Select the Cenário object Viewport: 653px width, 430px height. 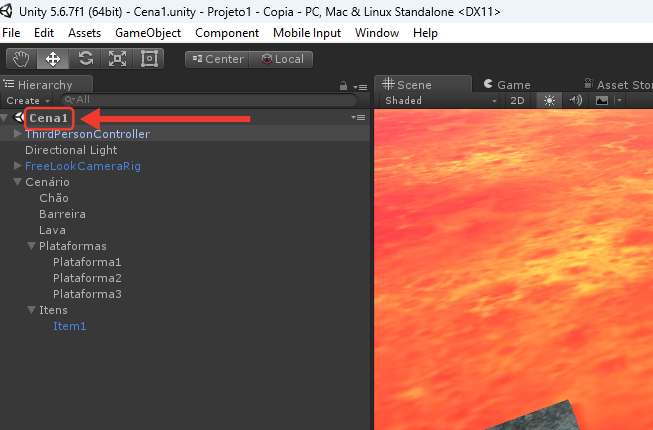pyautogui.click(x=47, y=182)
